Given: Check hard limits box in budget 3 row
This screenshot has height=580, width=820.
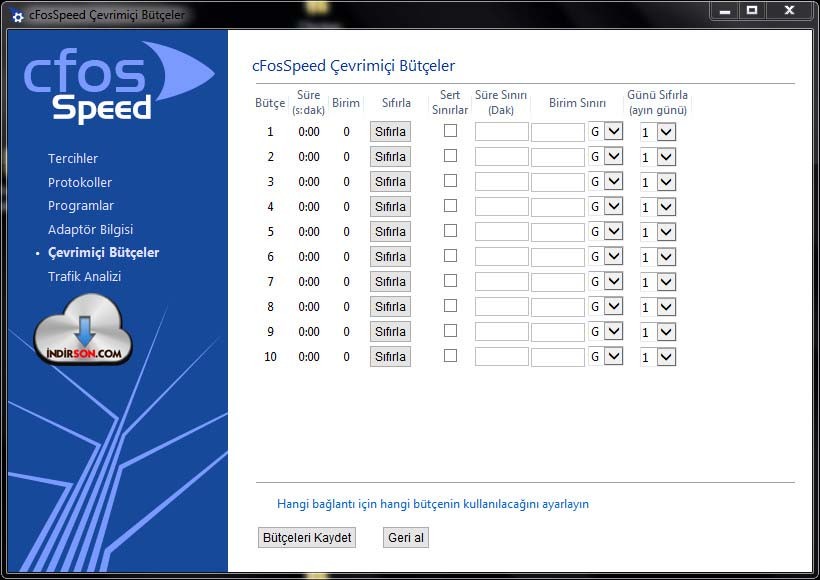Looking at the screenshot, I should (450, 181).
